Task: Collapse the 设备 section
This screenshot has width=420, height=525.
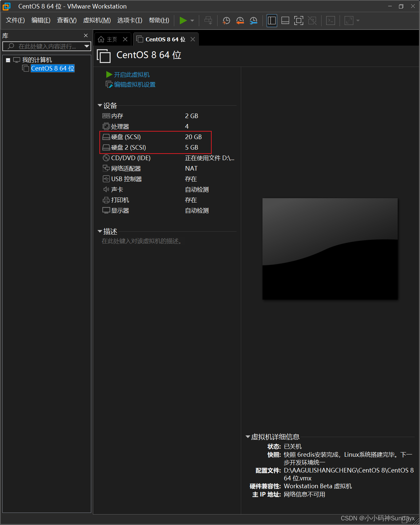Action: 100,105
